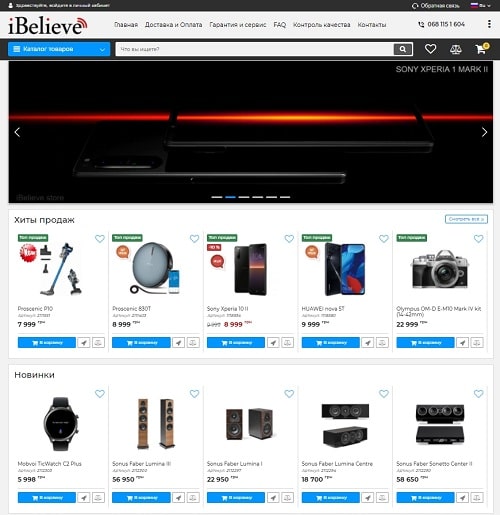This screenshot has height=515, width=500.
Task: Open the three-dot header menu
Action: (x=489, y=24)
